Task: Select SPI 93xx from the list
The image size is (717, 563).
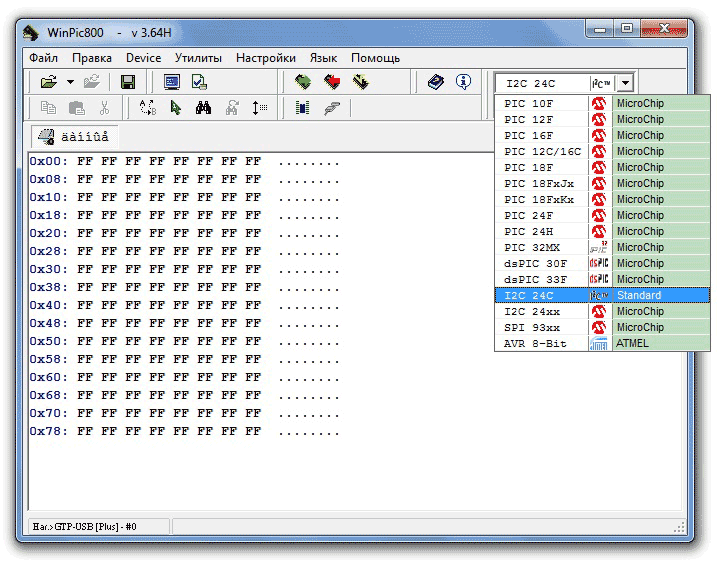Action: tap(602, 327)
